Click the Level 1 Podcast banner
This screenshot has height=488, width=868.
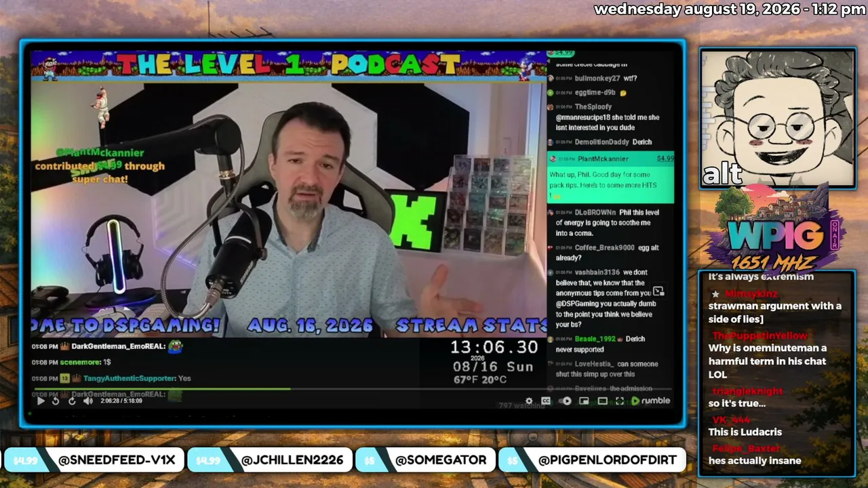(288, 65)
